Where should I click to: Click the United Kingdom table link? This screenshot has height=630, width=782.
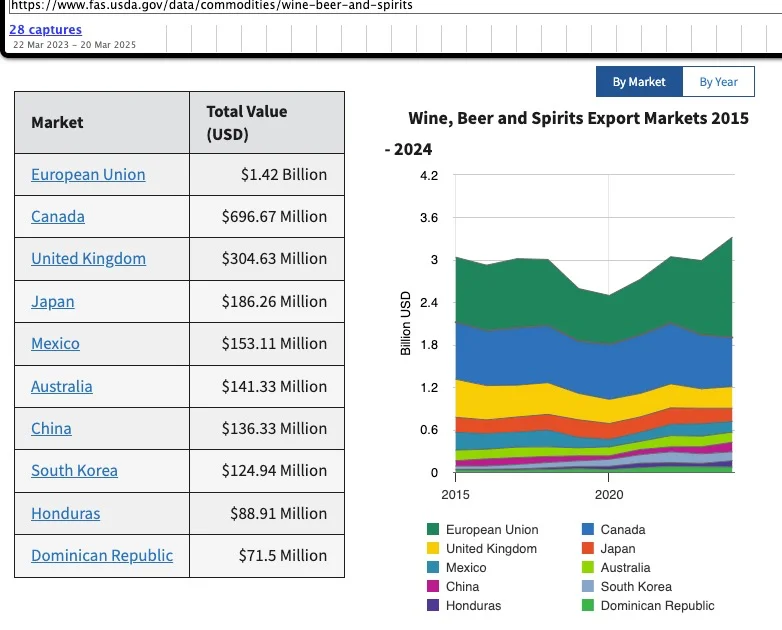click(88, 258)
